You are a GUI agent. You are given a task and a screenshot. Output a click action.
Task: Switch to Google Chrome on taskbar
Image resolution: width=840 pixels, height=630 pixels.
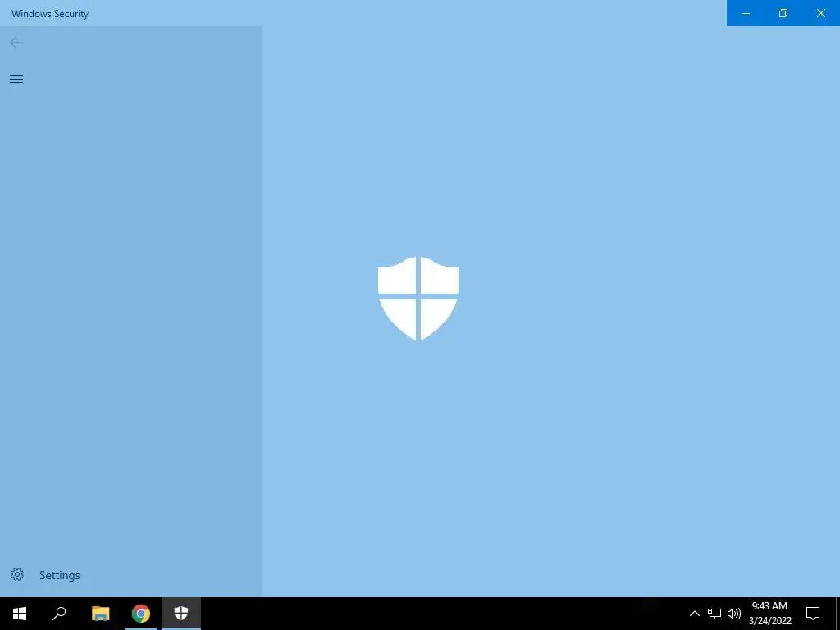[141, 614]
